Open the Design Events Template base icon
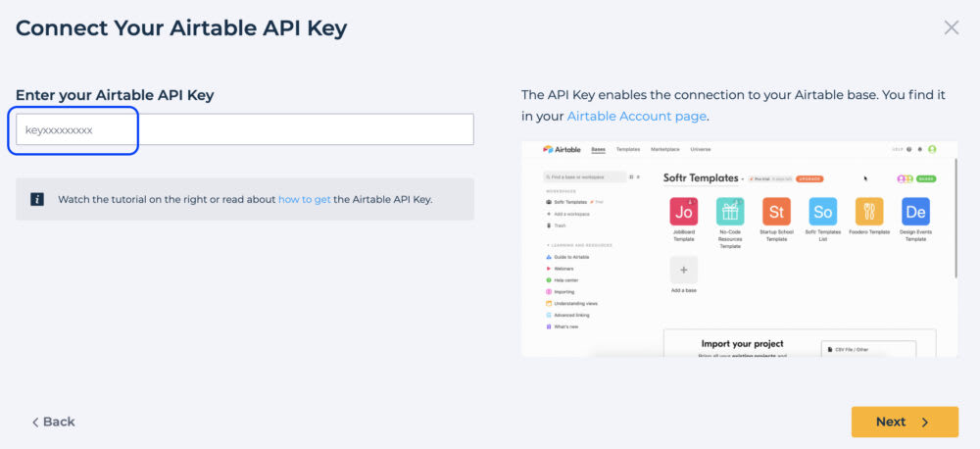Screen dimensions: 980x449 coord(915,212)
